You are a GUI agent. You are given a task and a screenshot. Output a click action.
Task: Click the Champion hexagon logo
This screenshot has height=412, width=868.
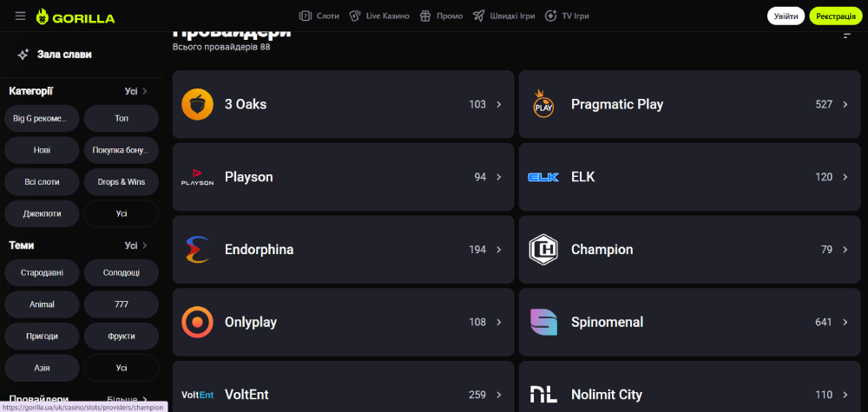coord(543,250)
